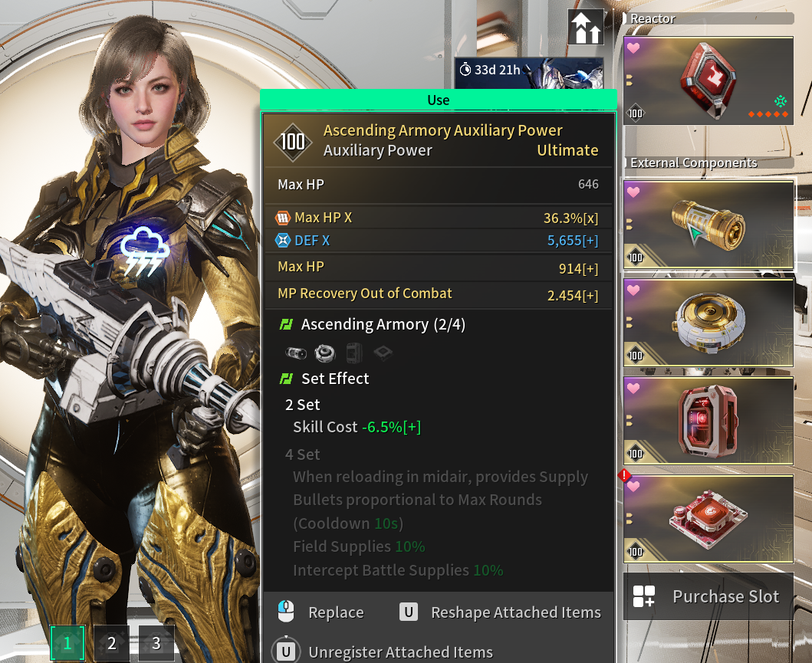Switch to loadout preset 1
812x663 pixels.
coord(67,643)
